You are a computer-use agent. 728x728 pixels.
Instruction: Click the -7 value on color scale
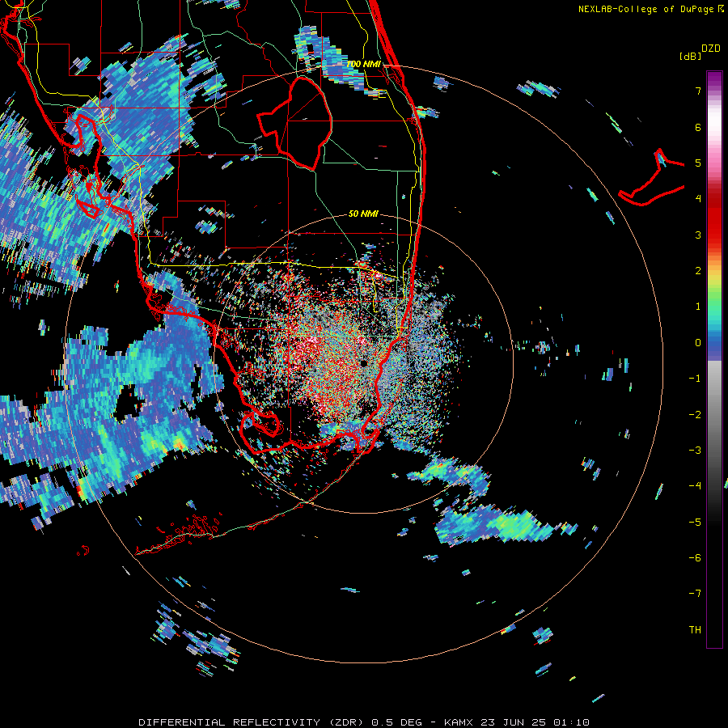695,594
